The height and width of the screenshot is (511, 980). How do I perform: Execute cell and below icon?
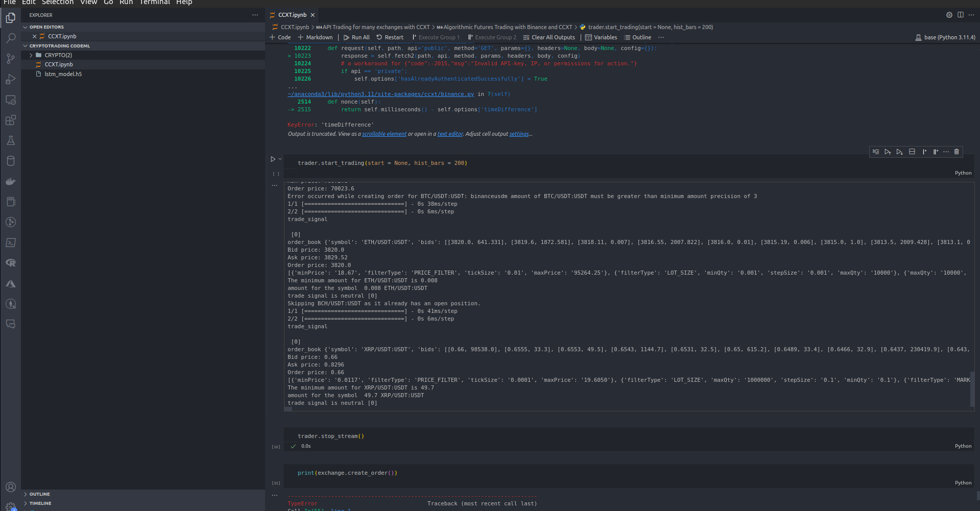[899, 152]
